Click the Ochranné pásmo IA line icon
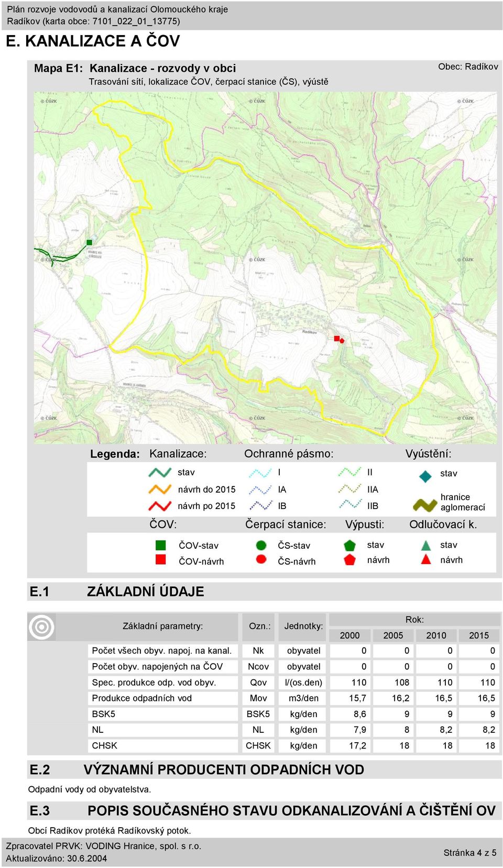503x868 pixels. click(260, 489)
